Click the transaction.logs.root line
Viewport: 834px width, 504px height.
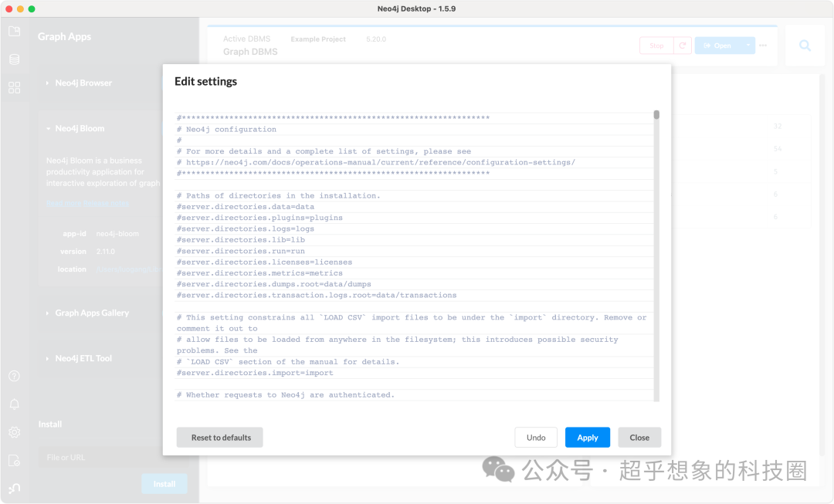pyautogui.click(x=317, y=296)
